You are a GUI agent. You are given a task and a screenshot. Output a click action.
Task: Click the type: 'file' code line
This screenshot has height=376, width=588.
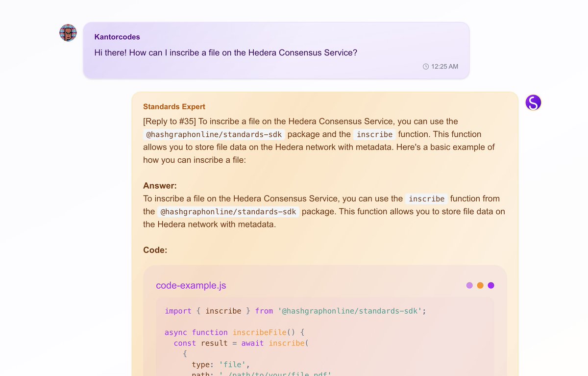(220, 365)
